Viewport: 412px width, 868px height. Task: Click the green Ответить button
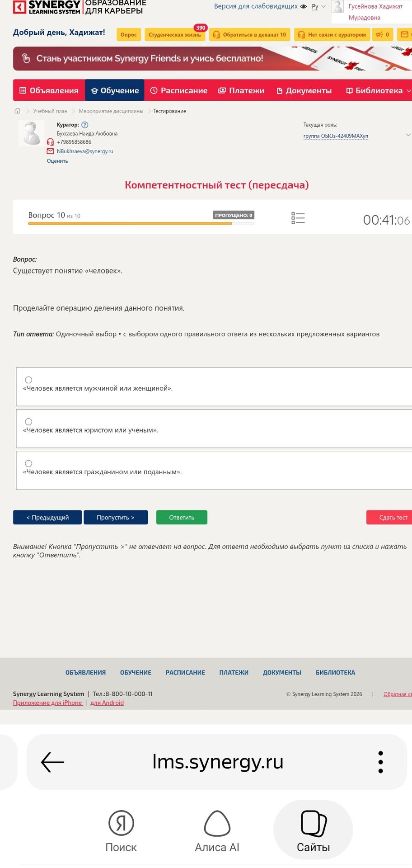click(182, 517)
